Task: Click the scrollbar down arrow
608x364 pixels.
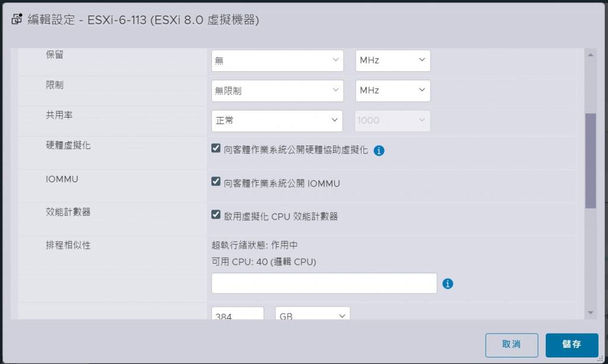Action: (x=590, y=312)
